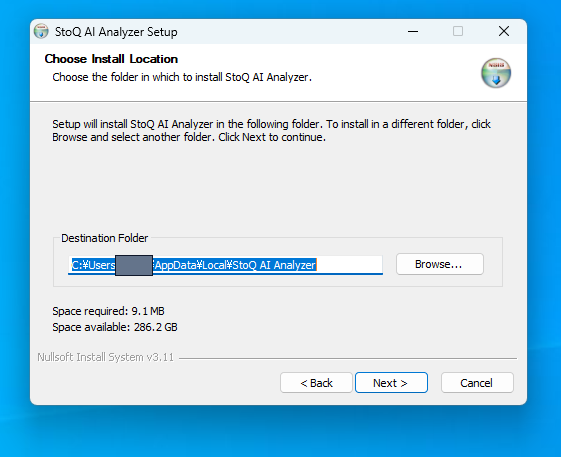Viewport: 561px width, 457px height.
Task: Click the 'StoQ AI Analyzer Setup' window title
Action: (116, 32)
